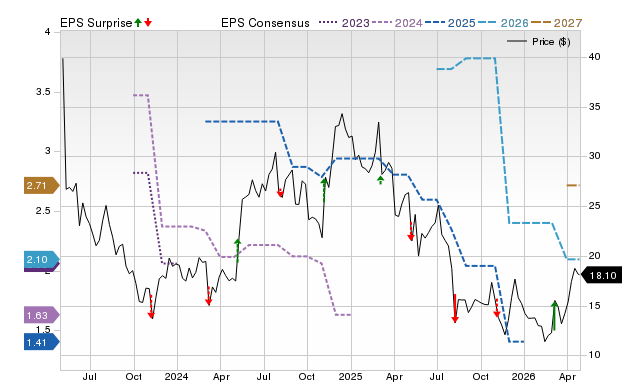Click the 2026 label on the time axis
The height and width of the screenshot is (382, 640).
(524, 376)
